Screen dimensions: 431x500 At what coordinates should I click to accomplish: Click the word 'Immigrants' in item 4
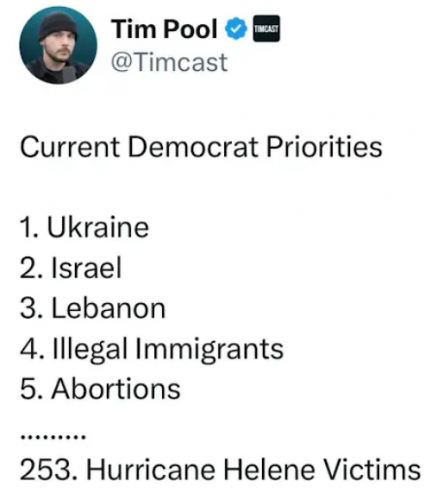point(209,350)
